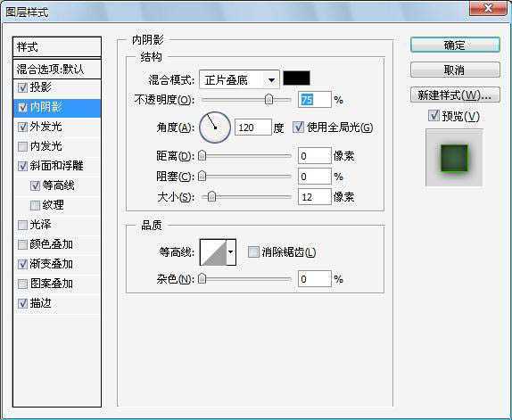The height and width of the screenshot is (420, 512).
Task: Focus the 阻塞 choke value field
Action: tap(315, 177)
